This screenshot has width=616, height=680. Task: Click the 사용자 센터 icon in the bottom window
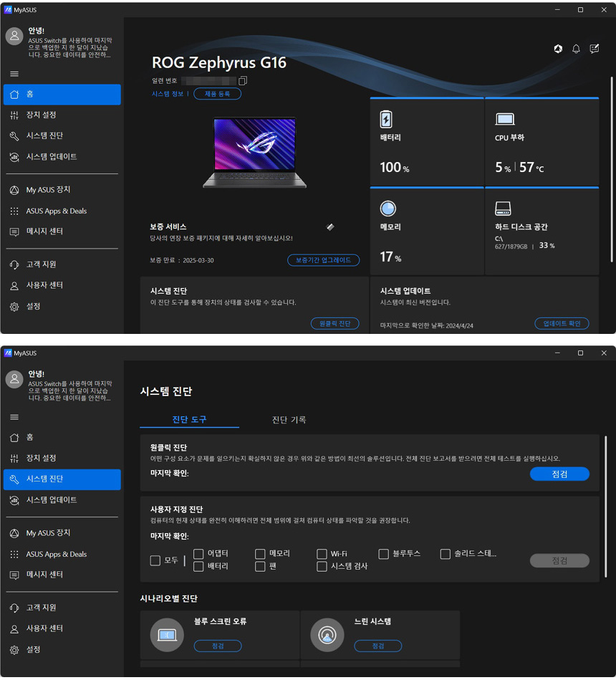(x=14, y=628)
